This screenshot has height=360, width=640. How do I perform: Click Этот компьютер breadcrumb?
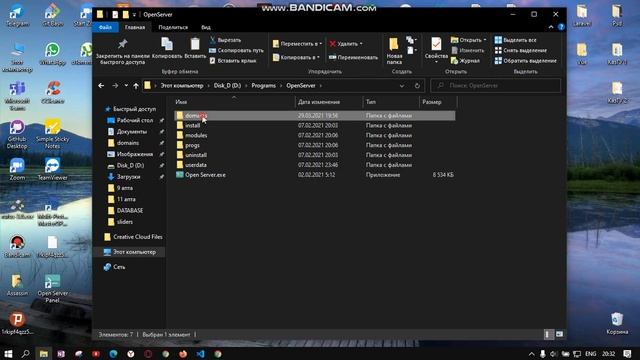[182, 86]
